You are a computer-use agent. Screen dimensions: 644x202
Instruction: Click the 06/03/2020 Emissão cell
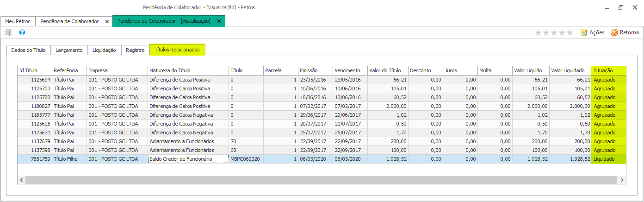[x=316, y=159]
